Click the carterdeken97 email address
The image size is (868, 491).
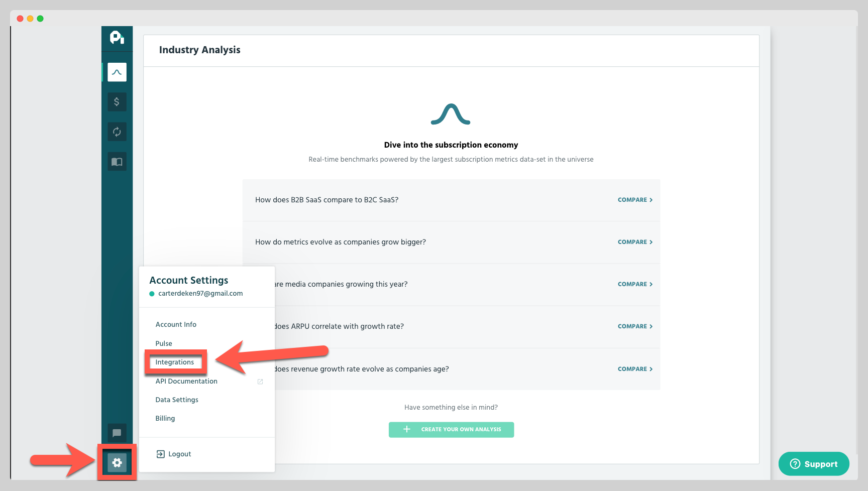tap(200, 293)
